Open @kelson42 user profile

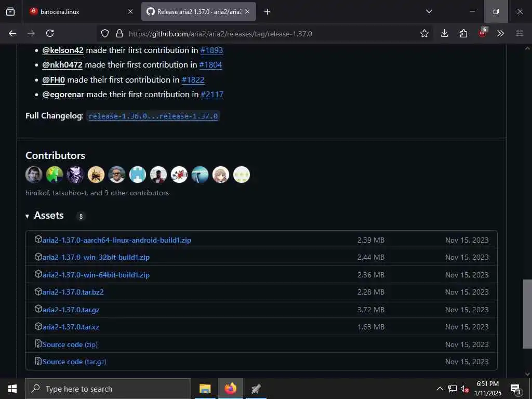tap(63, 50)
